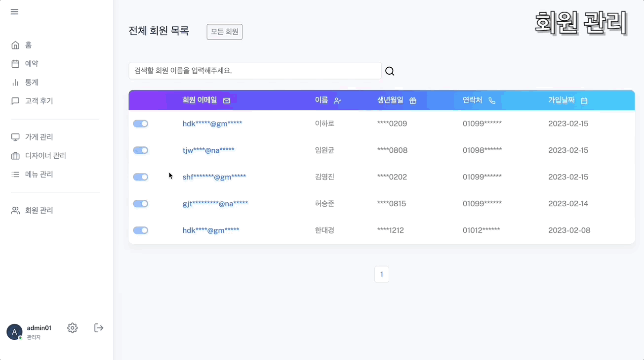Toggle the switch for member 허승준

point(141,204)
